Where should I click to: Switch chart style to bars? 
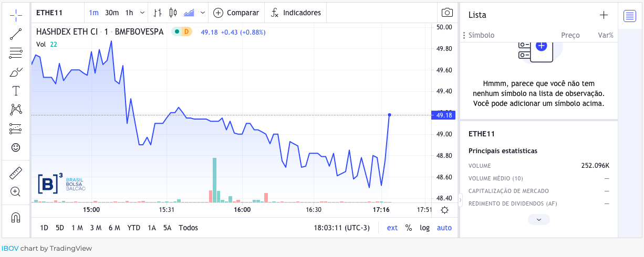point(158,13)
